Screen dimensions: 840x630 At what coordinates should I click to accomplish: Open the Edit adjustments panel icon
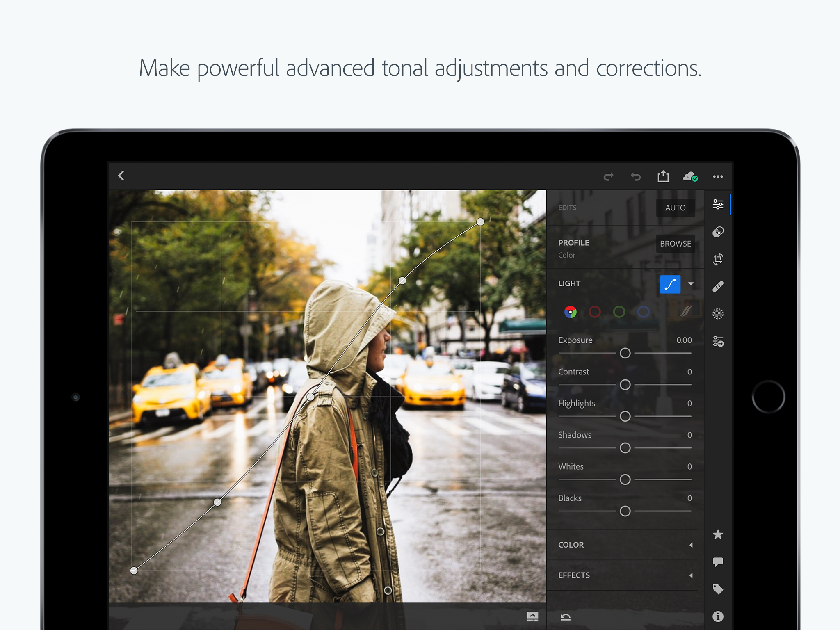[718, 204]
